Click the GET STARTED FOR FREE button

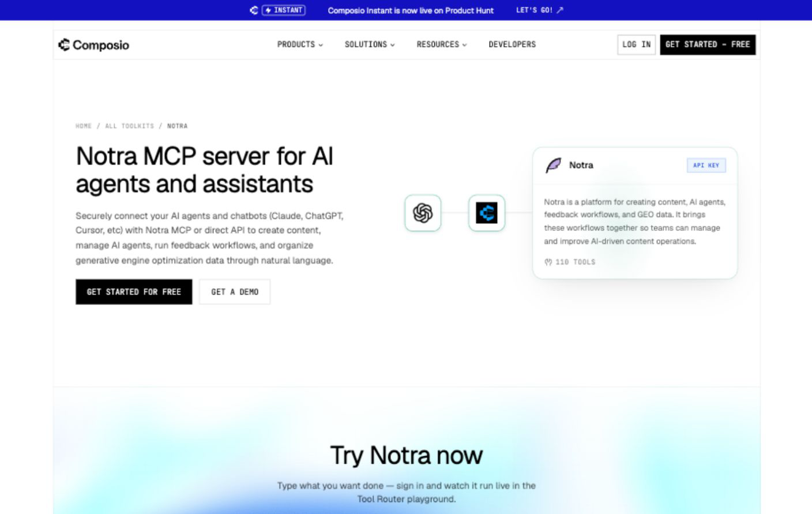(x=134, y=292)
